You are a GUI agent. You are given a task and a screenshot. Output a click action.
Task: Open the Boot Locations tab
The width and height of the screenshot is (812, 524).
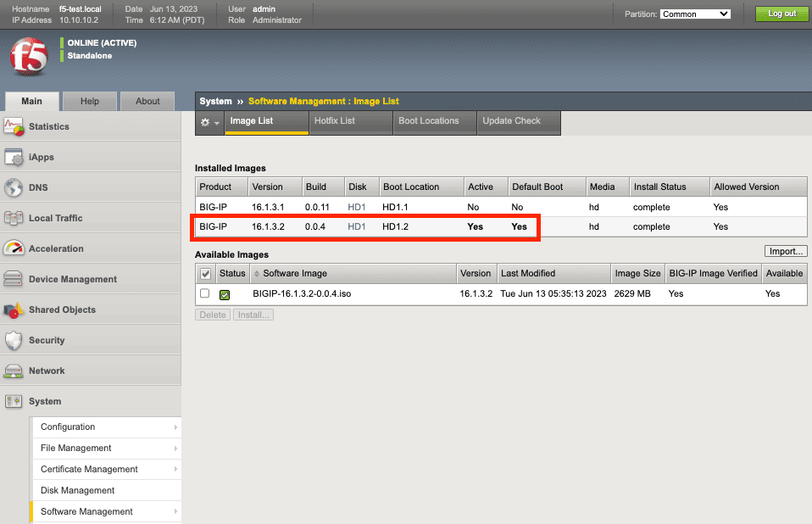435,121
